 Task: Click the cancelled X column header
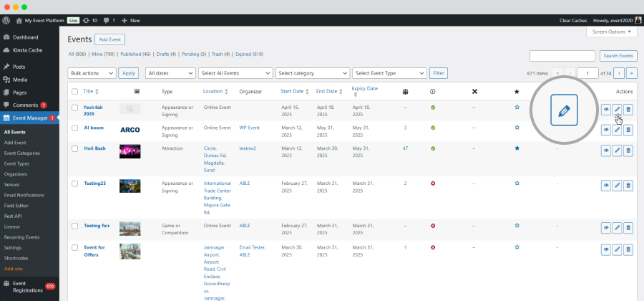click(475, 91)
